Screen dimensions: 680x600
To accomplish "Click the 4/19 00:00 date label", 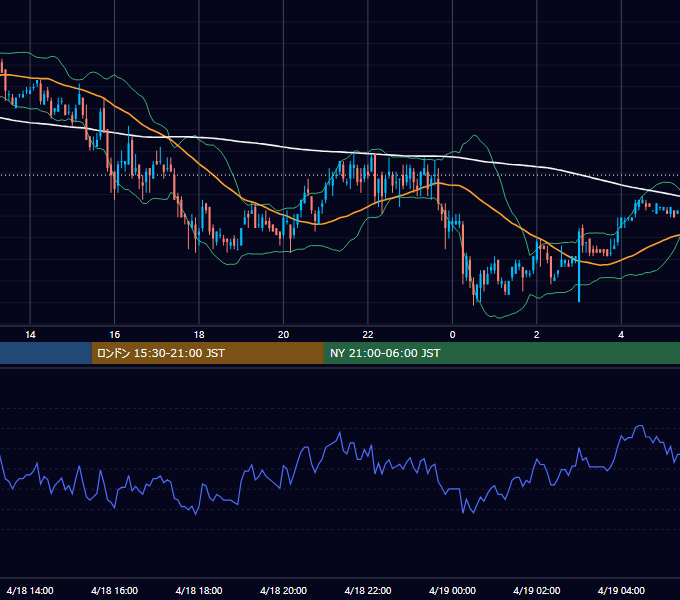I will [x=452, y=590].
